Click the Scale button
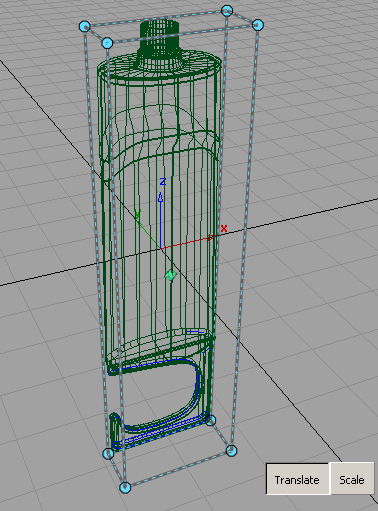The width and height of the screenshot is (378, 511). pos(352,479)
